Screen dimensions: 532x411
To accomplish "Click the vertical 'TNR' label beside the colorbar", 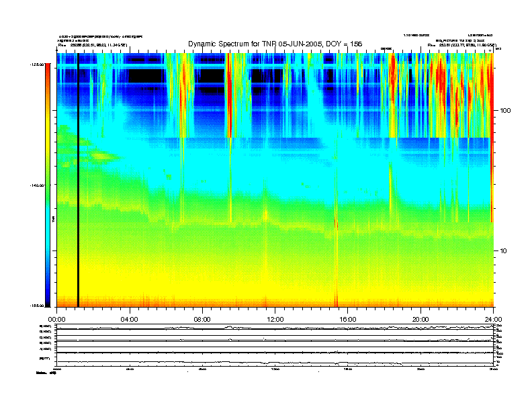I will point(53,219).
